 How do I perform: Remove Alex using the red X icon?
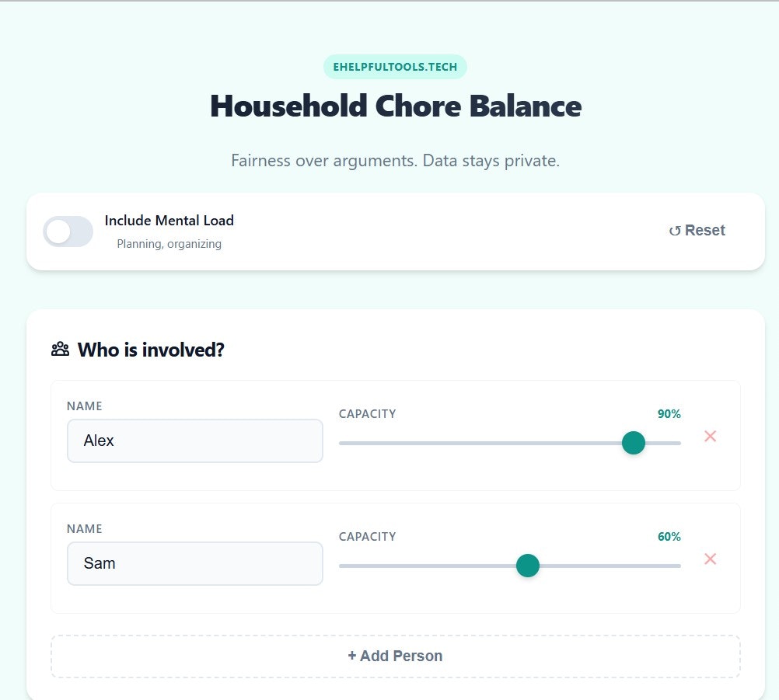[710, 436]
